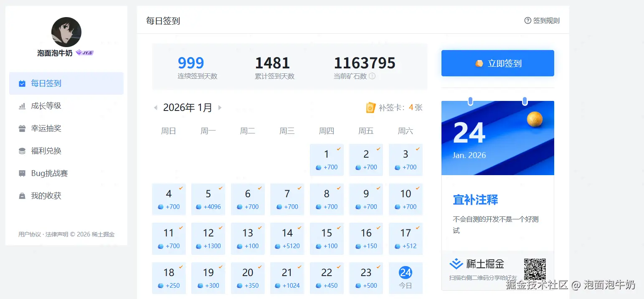The image size is (644, 299).
Task: Go to next month with right arrow
Action: 220,108
